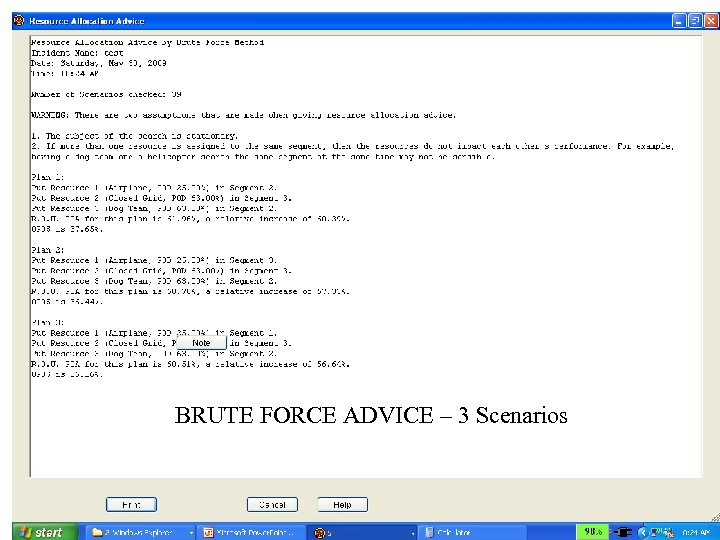Click the 'Incident Name: test' line
Screen dimensions: 720x540
pos(77,53)
